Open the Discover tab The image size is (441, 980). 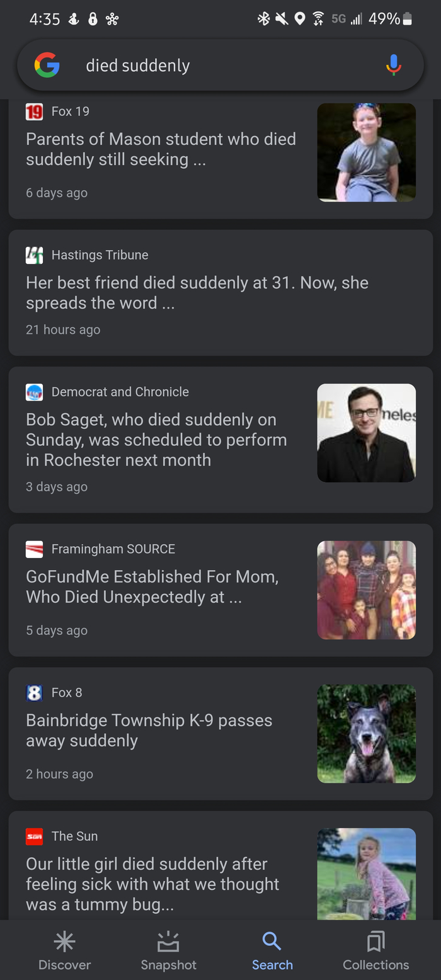tap(64, 951)
